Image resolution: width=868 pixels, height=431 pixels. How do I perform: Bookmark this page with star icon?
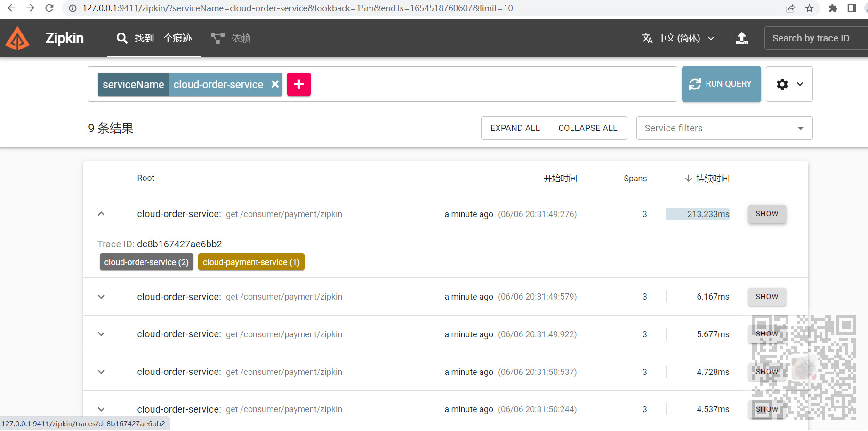pyautogui.click(x=809, y=8)
